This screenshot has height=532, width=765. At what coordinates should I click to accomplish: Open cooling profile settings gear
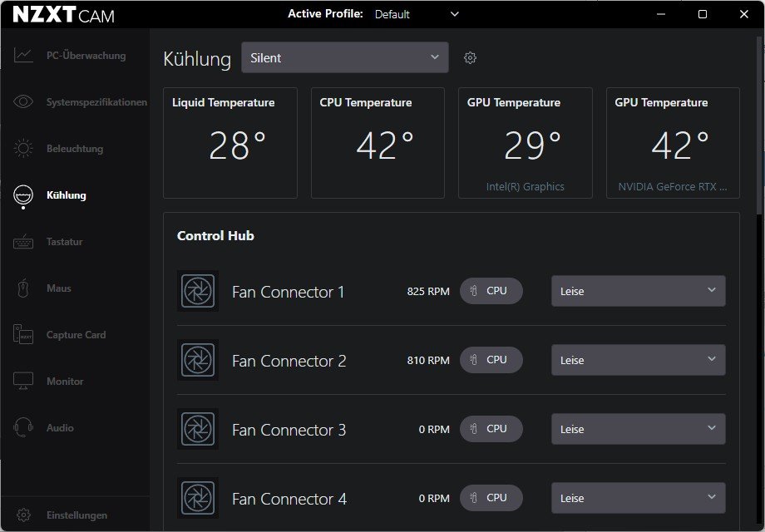[470, 57]
